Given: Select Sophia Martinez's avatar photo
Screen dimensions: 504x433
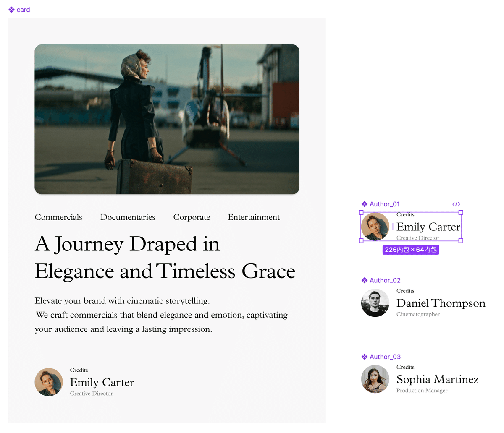Looking at the screenshot, I should pyautogui.click(x=375, y=379).
